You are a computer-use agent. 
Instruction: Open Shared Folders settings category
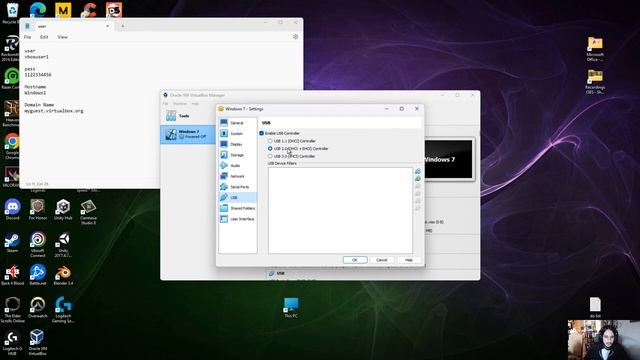(x=238, y=208)
